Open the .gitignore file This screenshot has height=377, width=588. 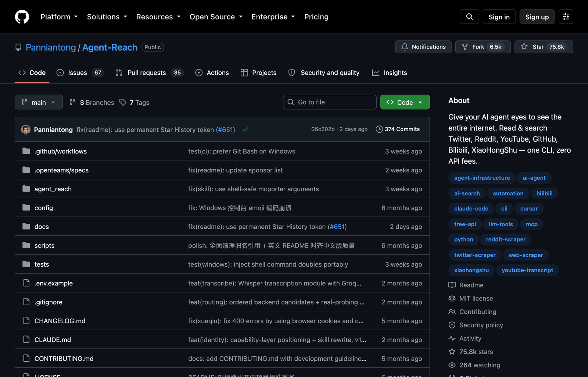49,302
